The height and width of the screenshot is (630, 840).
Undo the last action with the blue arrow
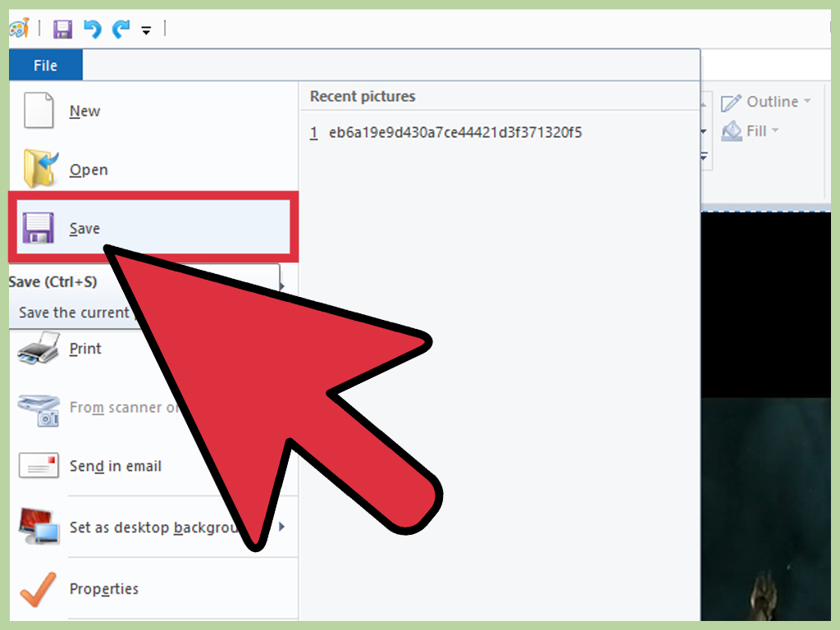pyautogui.click(x=92, y=29)
